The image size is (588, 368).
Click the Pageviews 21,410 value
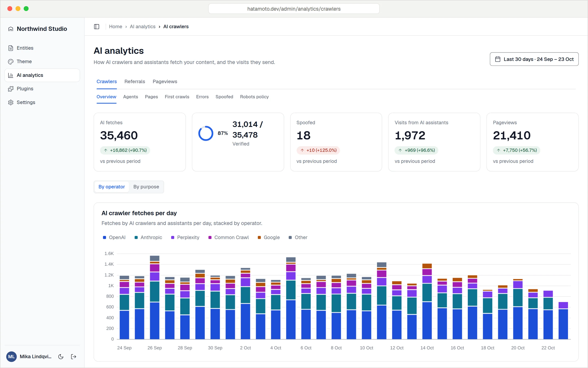click(x=512, y=135)
